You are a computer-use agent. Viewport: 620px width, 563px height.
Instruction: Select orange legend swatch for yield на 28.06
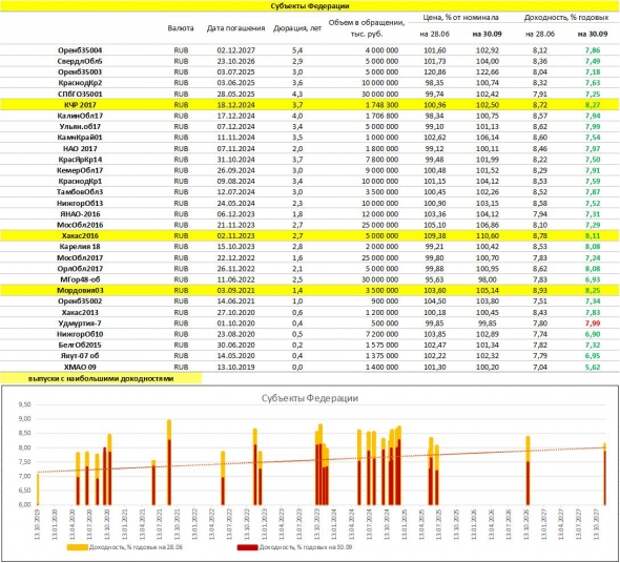(77, 547)
